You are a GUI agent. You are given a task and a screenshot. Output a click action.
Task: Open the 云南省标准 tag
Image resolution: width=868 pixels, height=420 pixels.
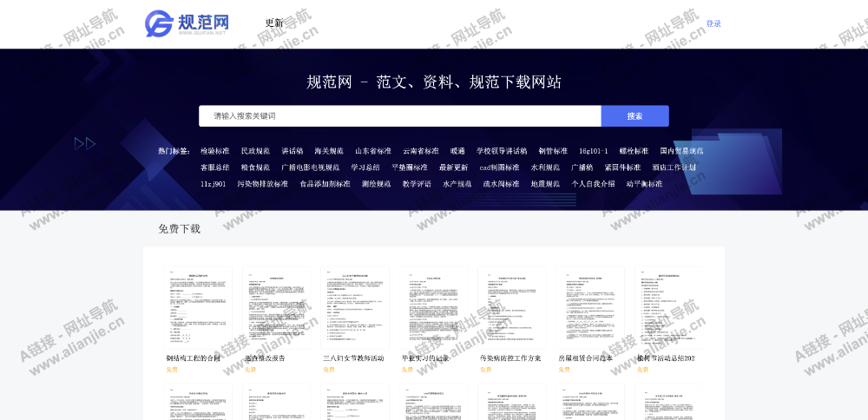tap(421, 150)
